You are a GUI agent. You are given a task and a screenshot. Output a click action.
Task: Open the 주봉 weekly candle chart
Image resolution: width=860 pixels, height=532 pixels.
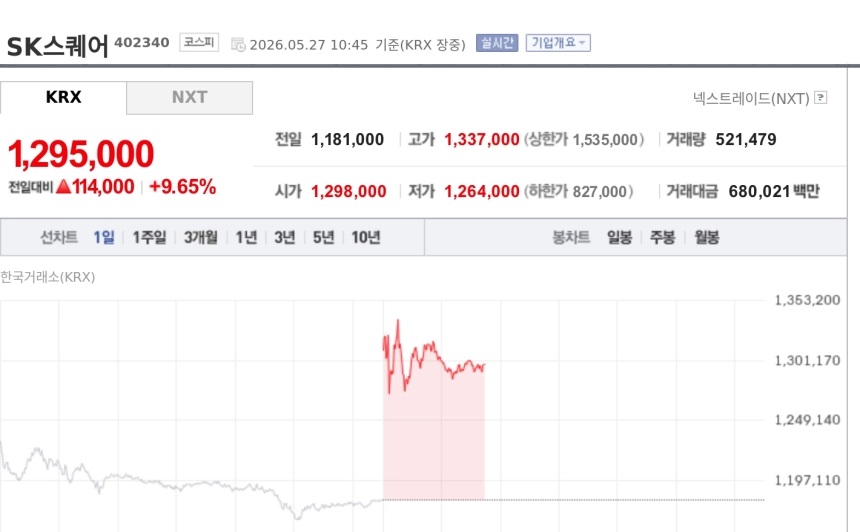tap(663, 237)
